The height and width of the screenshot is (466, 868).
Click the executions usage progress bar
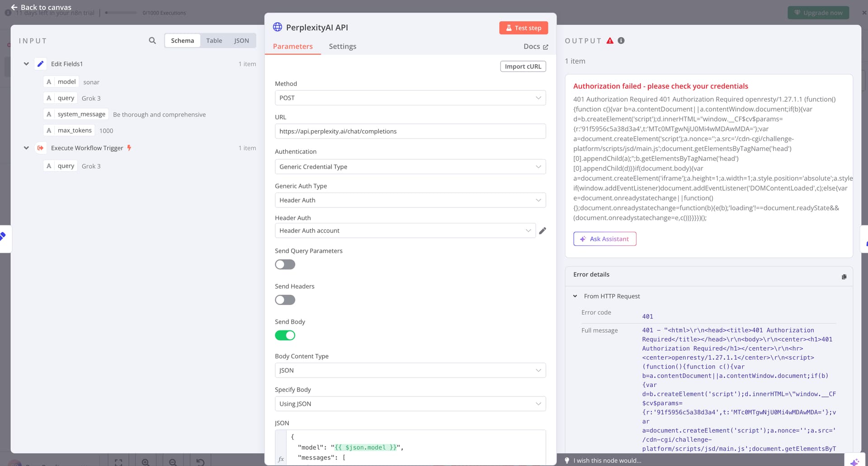tap(121, 13)
